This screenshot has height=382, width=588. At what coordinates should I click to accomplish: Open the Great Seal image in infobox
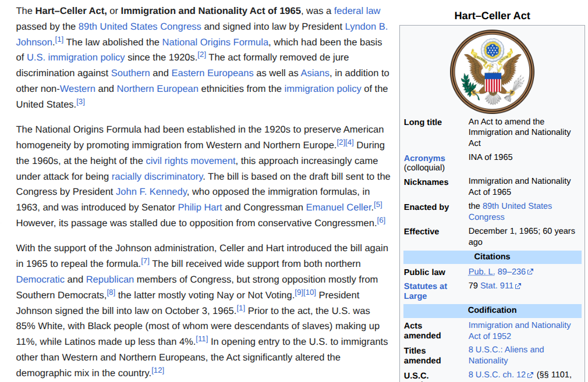[492, 72]
